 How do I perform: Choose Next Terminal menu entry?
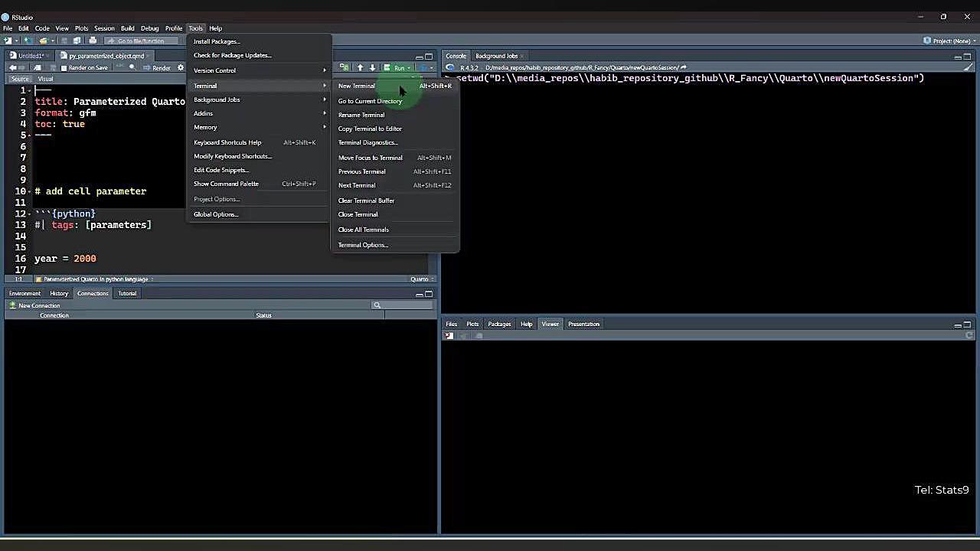pyautogui.click(x=395, y=185)
